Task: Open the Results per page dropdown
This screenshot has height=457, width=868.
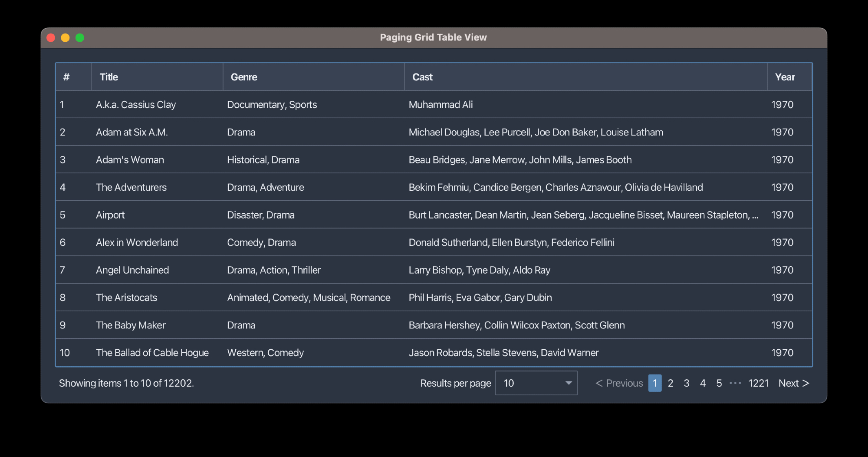Action: click(x=536, y=383)
